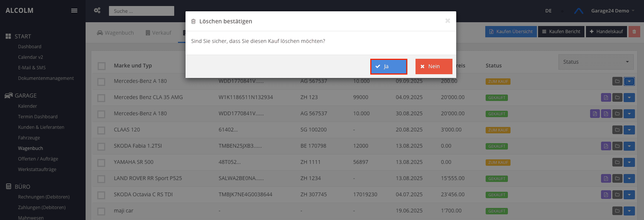Open the Status filter dropdown
This screenshot has width=644, height=220.
coord(596,62)
